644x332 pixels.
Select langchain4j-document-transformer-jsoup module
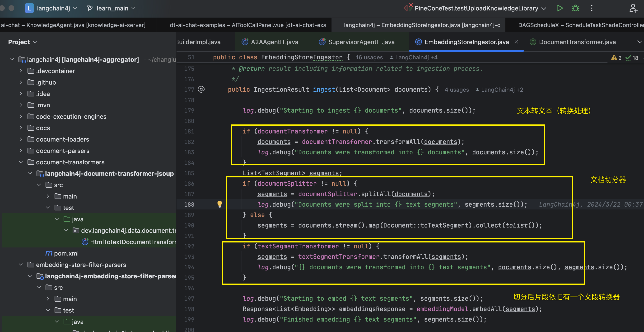point(109,174)
